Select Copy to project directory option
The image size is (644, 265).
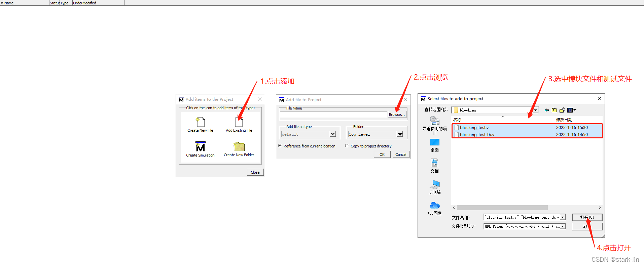pos(347,146)
